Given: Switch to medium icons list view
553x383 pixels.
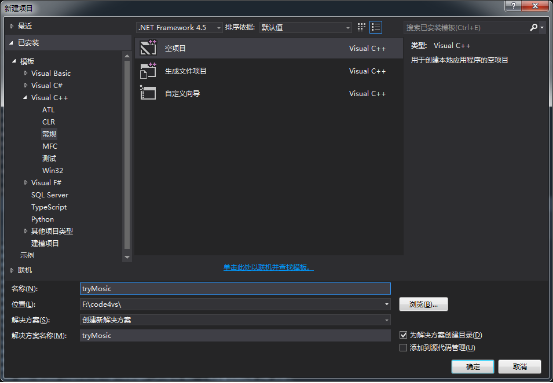Looking at the screenshot, I should click(375, 27).
